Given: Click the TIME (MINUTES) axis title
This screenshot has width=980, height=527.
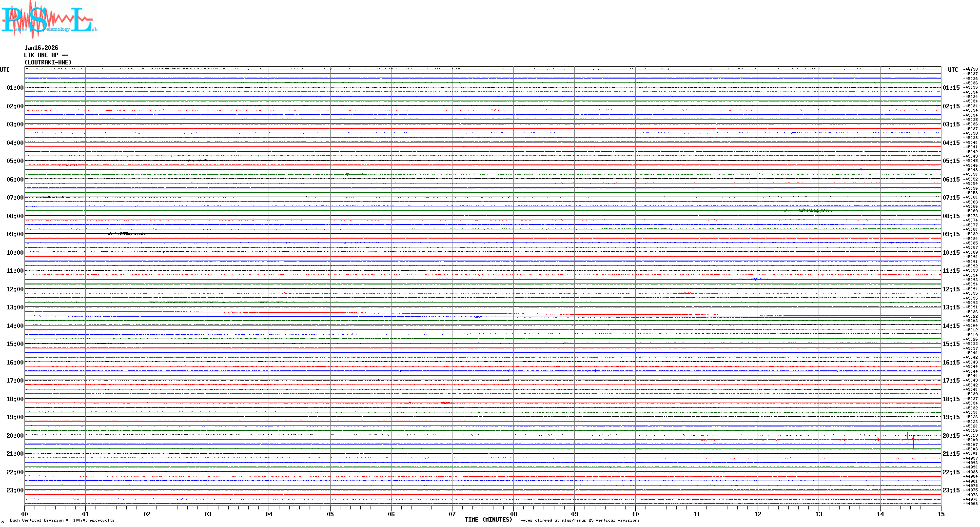Looking at the screenshot, I should (x=488, y=520).
